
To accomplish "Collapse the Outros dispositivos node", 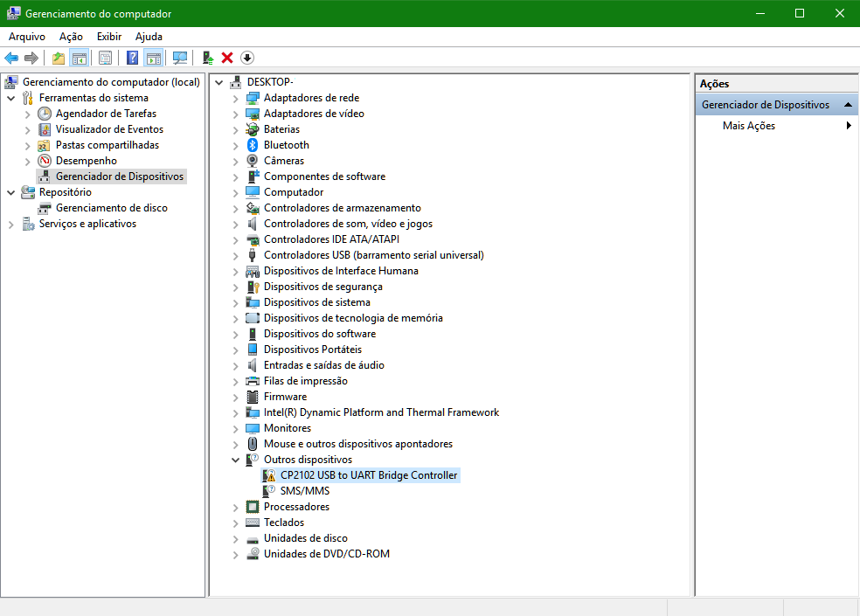I will pos(235,460).
